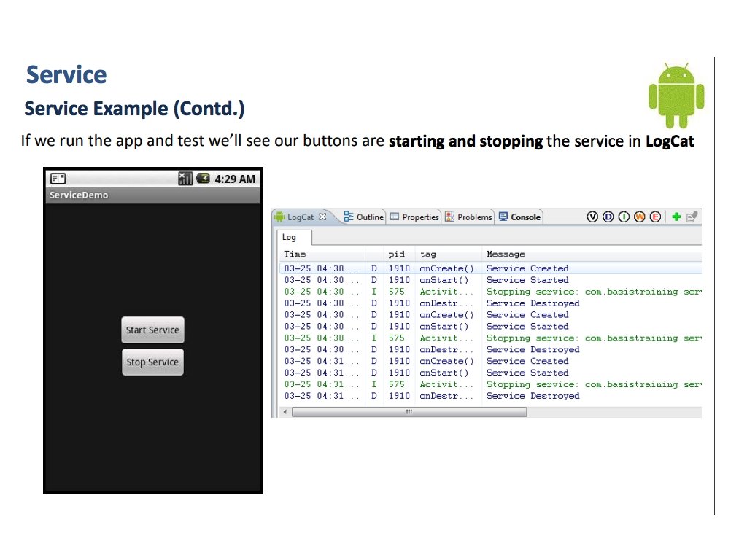Click the emulator battery icon
747x560 pixels.
pos(204,179)
